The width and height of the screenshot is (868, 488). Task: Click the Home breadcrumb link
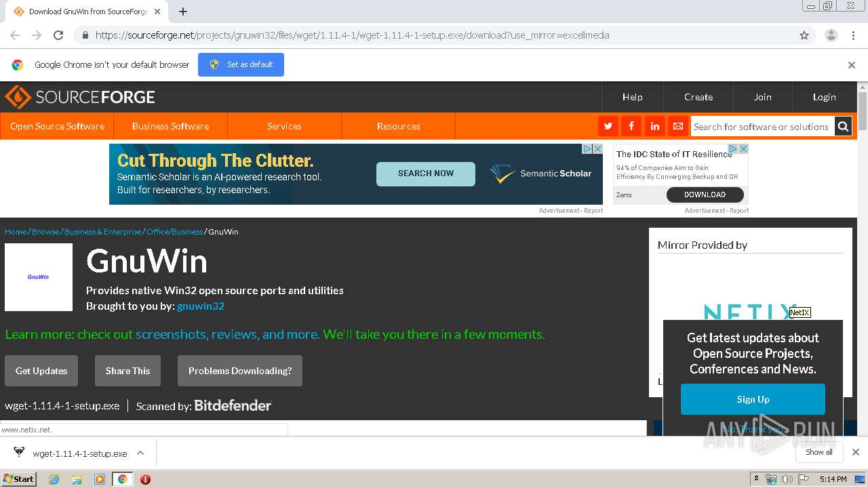16,232
